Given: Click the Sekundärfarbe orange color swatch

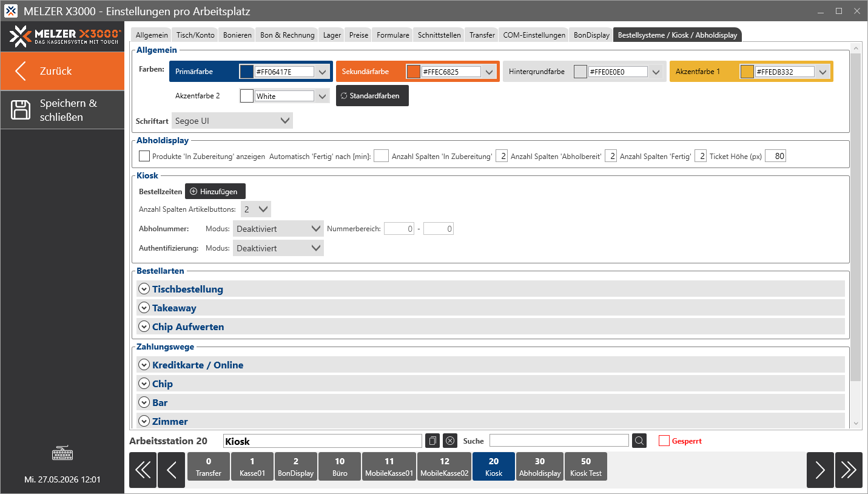Looking at the screenshot, I should (413, 72).
